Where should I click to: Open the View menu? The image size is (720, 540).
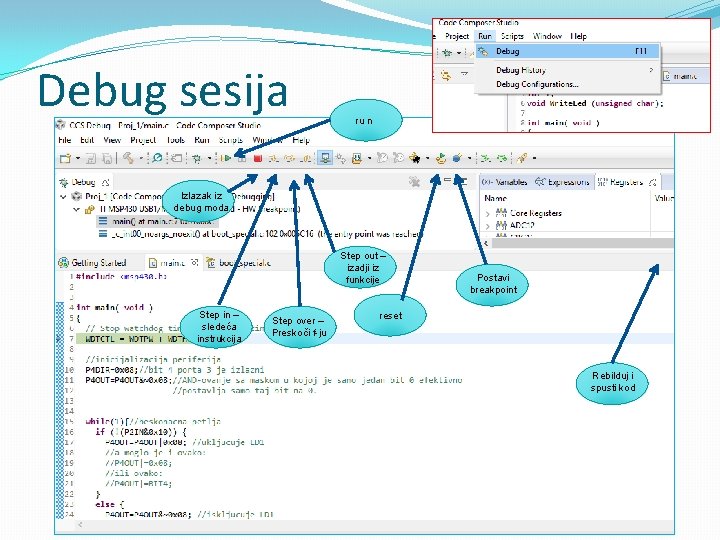112,140
